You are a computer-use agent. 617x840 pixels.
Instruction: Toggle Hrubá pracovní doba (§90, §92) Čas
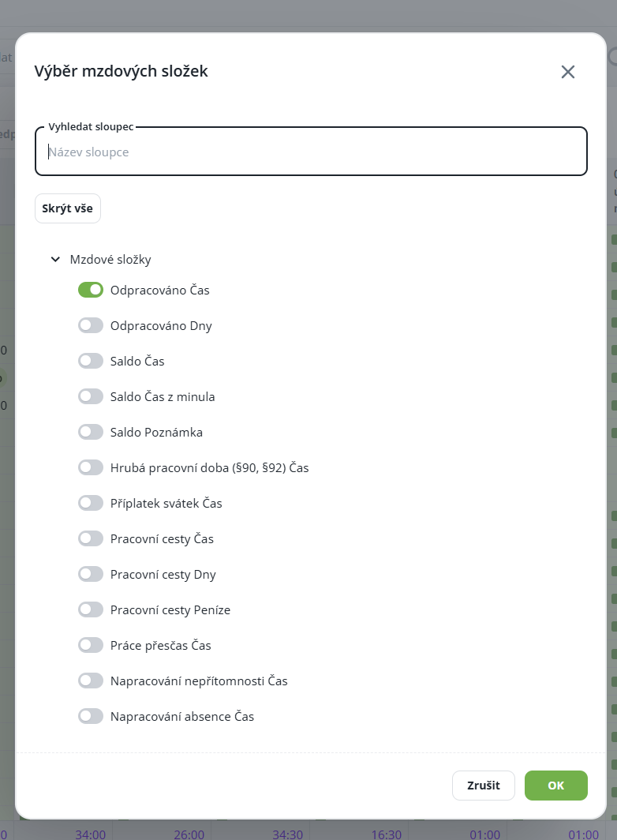pos(91,467)
